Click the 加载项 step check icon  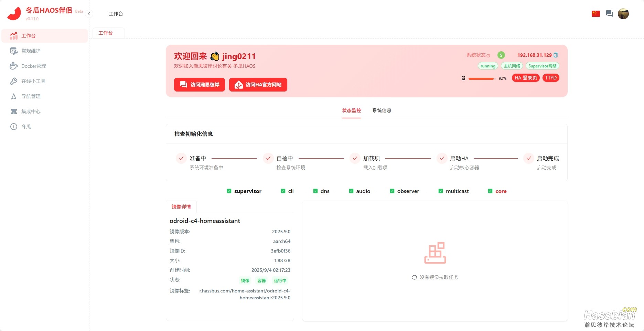pyautogui.click(x=355, y=158)
